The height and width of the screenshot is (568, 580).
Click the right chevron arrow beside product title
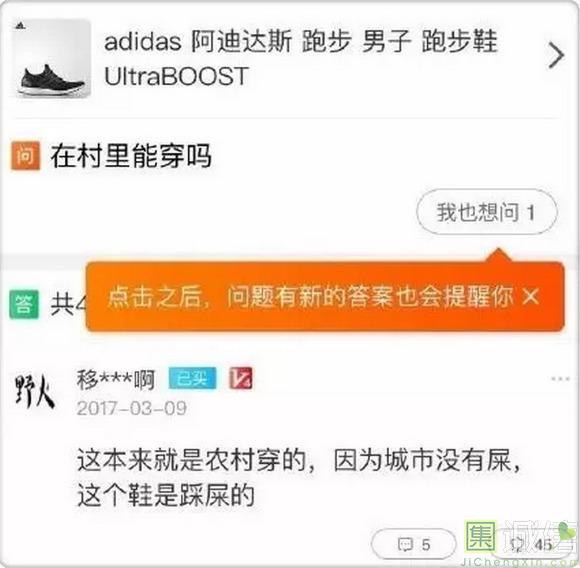556,55
